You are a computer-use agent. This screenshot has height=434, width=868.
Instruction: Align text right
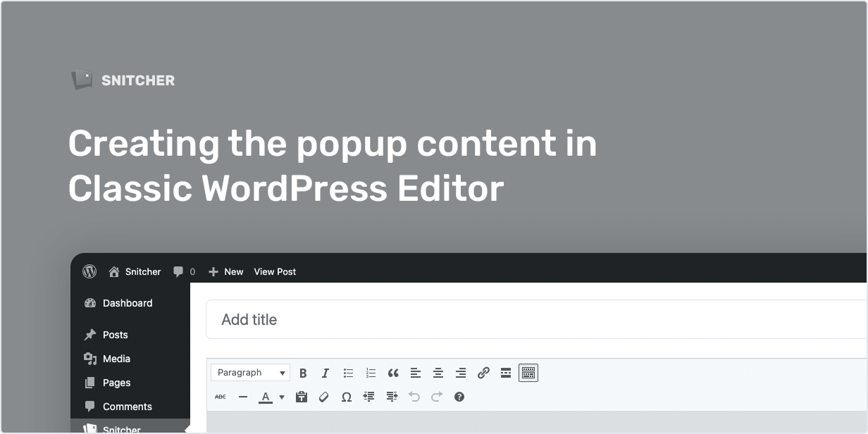pos(461,373)
